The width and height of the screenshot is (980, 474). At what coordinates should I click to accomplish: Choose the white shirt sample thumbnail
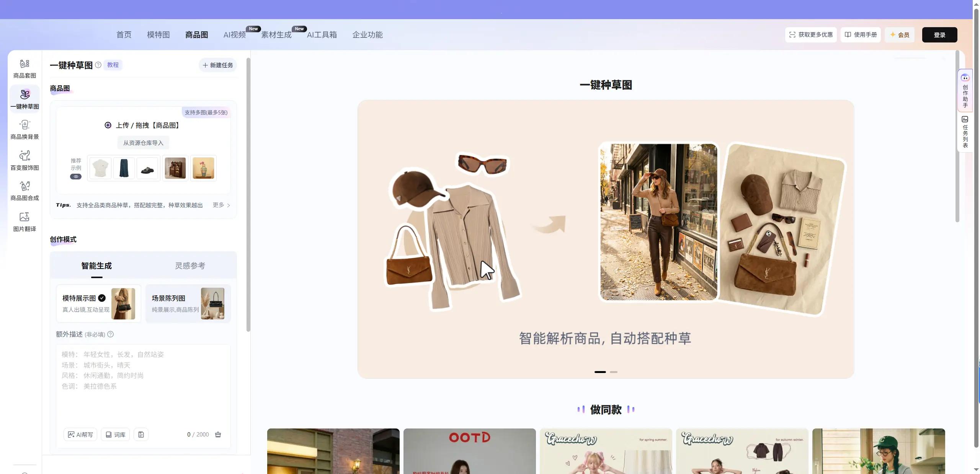(x=101, y=168)
